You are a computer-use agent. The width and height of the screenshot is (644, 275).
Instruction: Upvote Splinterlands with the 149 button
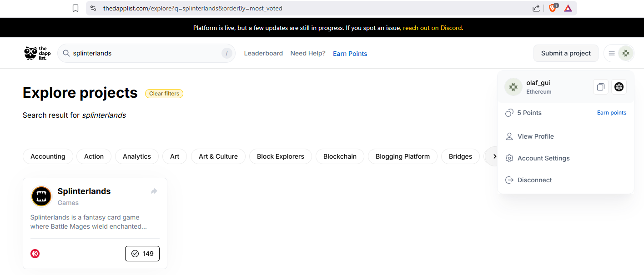pos(142,254)
